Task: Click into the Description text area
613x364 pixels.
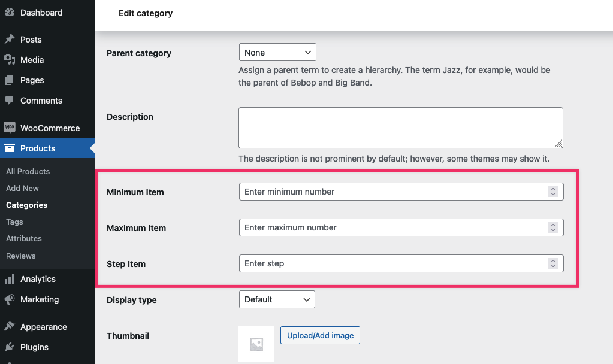Action: [x=401, y=128]
